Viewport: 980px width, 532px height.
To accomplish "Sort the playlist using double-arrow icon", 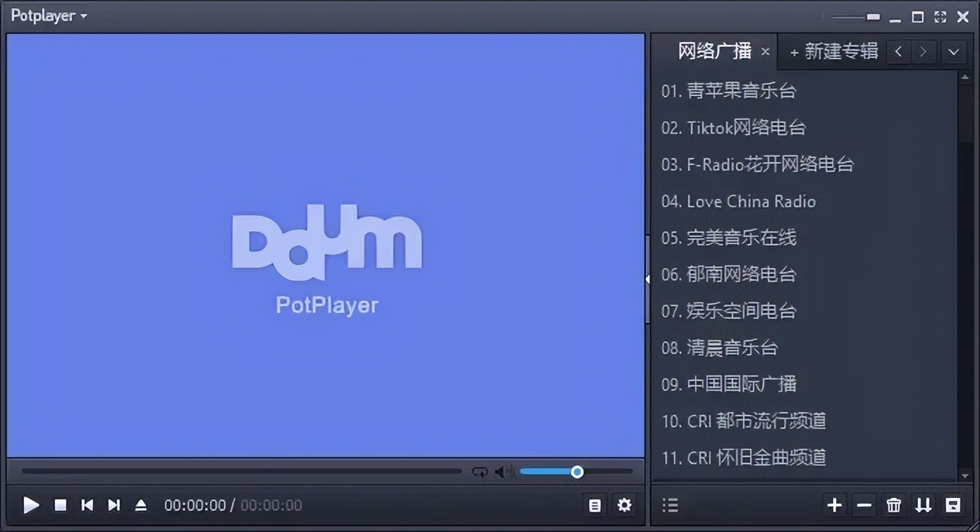I will 924,505.
